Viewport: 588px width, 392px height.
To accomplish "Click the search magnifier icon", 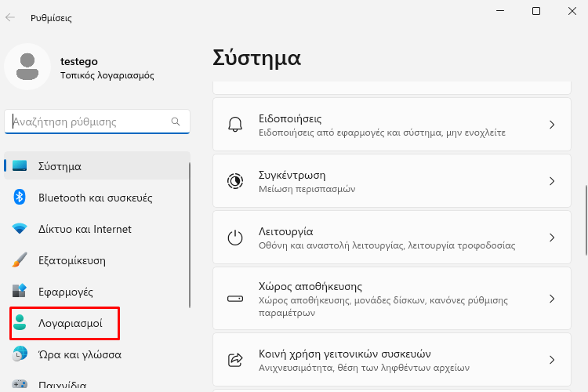I will point(176,122).
